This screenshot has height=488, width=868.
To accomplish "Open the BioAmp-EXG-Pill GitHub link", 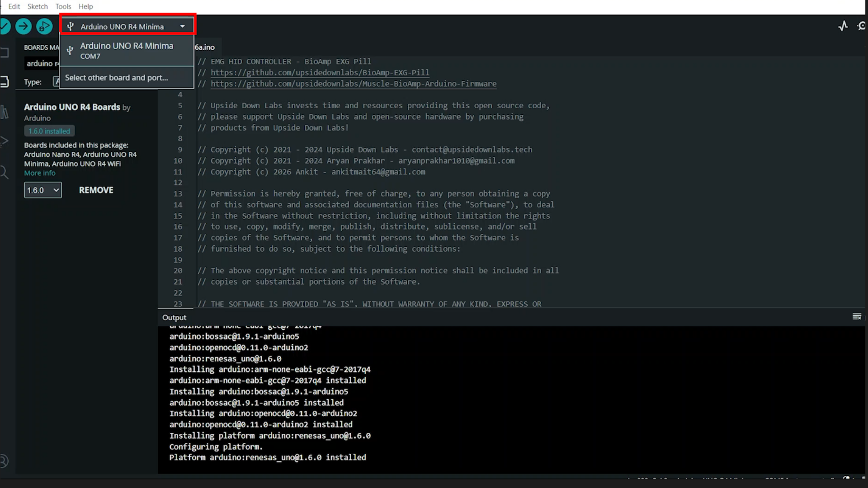I will (320, 72).
